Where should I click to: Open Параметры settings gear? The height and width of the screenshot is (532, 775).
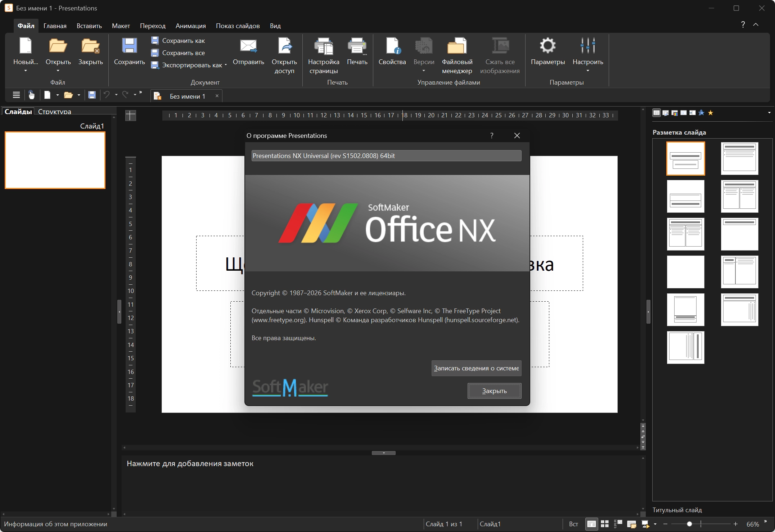point(548,52)
